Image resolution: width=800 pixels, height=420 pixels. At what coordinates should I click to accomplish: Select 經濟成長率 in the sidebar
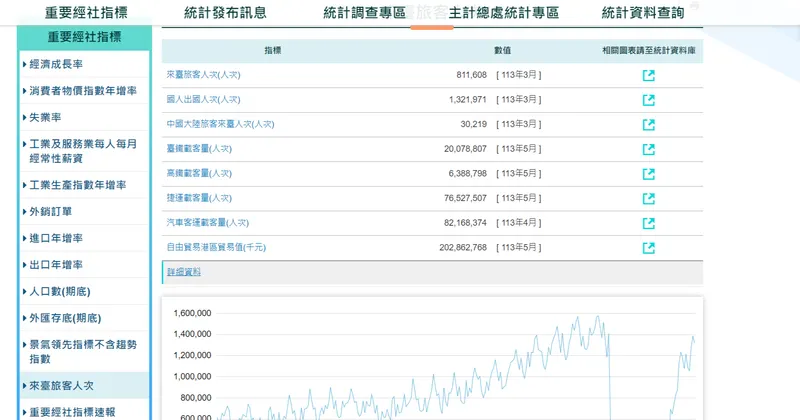pos(84,64)
